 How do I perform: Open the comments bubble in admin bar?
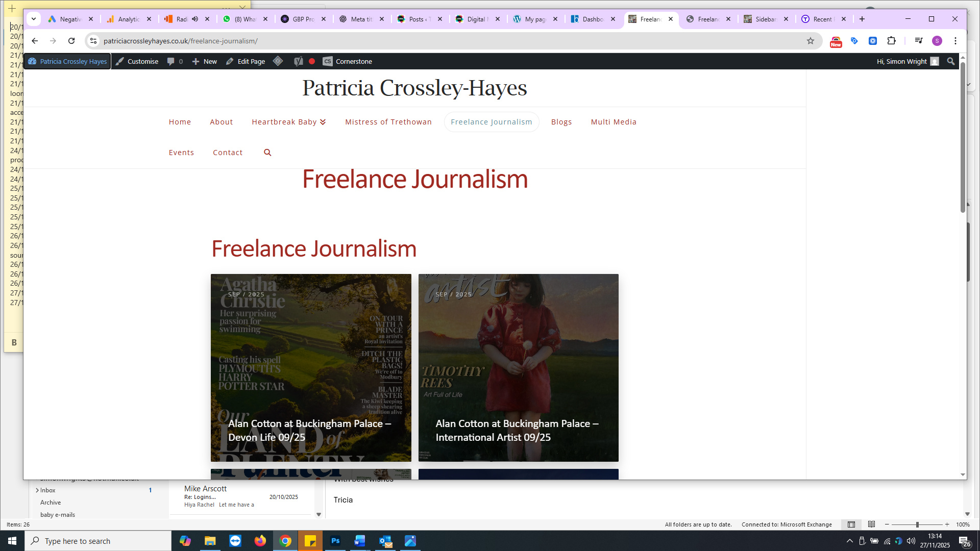point(171,61)
